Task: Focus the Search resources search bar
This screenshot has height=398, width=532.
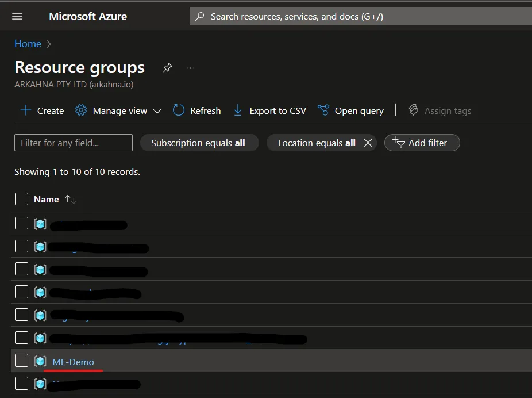Action: pyautogui.click(x=361, y=16)
